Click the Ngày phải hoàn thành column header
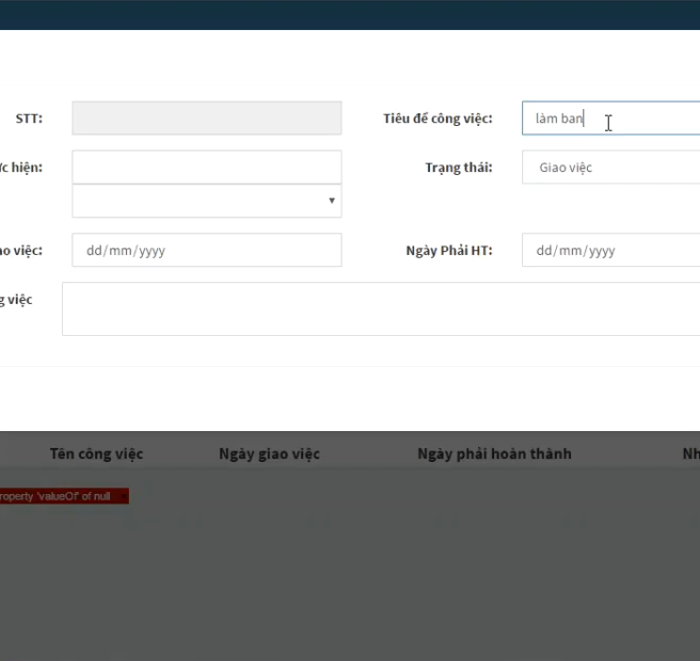Viewport: 700px width, 661px height. tap(494, 454)
